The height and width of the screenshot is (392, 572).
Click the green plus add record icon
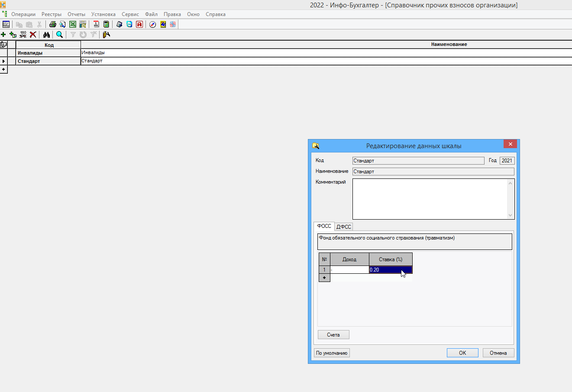[3, 35]
